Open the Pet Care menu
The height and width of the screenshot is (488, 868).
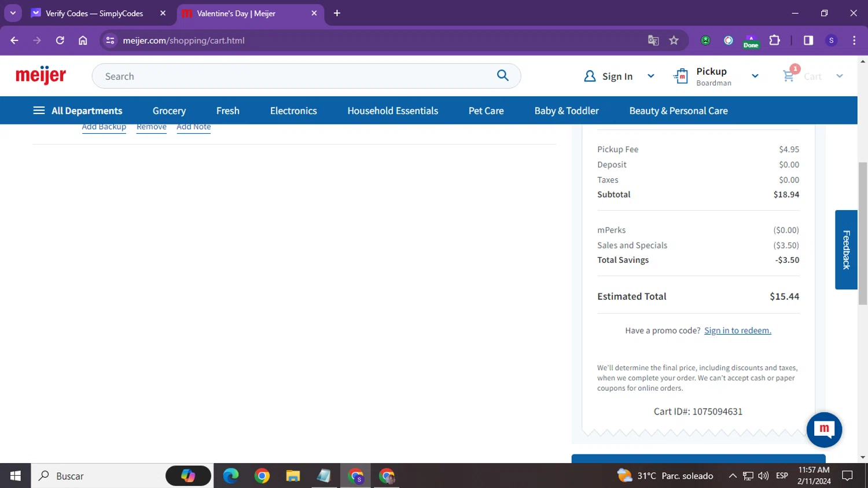(486, 111)
